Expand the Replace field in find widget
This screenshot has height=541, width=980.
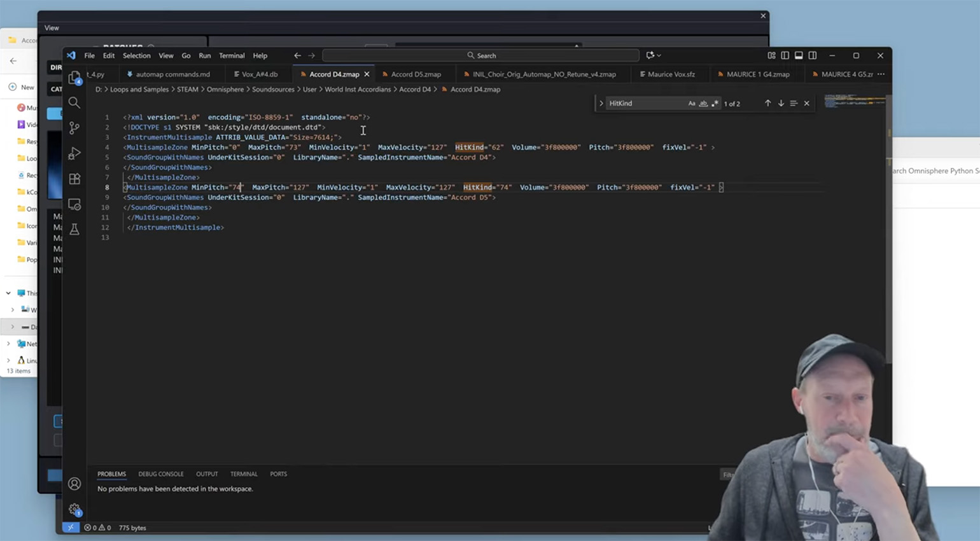point(601,103)
